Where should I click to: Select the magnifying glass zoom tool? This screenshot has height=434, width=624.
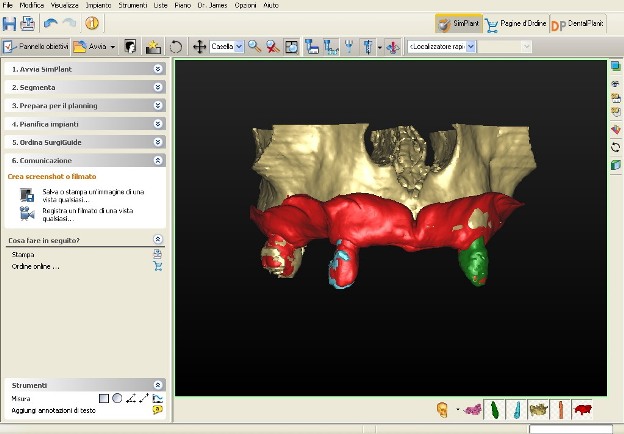click(254, 47)
